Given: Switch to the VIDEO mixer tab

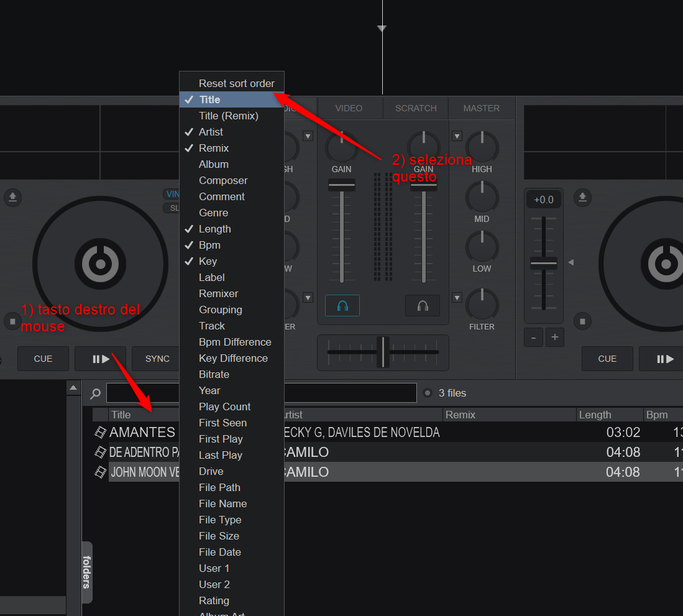Looking at the screenshot, I should [349, 108].
